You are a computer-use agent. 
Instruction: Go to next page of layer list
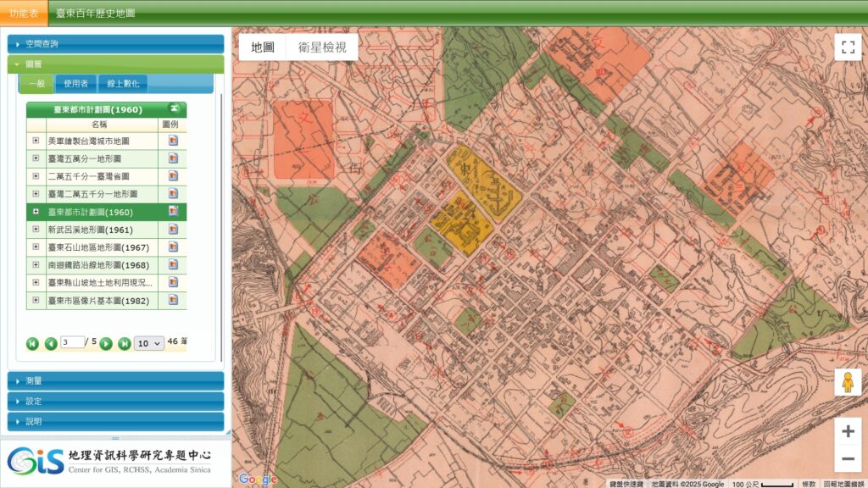coord(106,343)
